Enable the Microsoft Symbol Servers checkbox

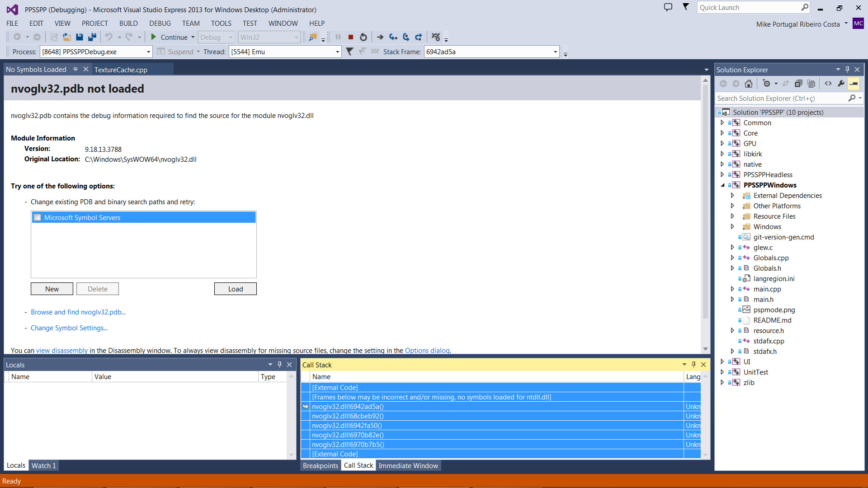[x=38, y=218]
